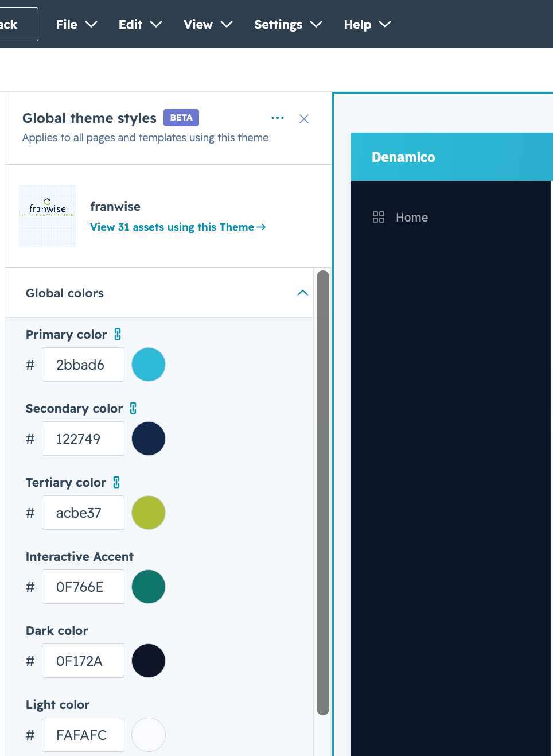This screenshot has width=553, height=756.
Task: Open the Interactive Accent color swatch
Action: 149,587
